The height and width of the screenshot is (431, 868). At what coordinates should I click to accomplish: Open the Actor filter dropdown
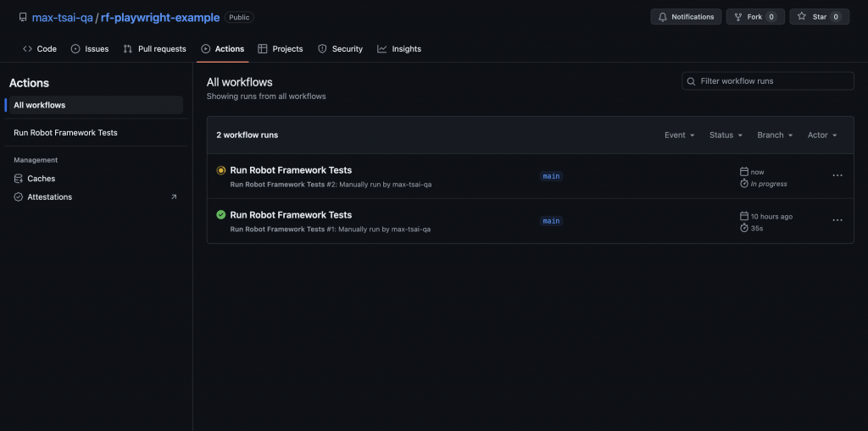pyautogui.click(x=822, y=135)
